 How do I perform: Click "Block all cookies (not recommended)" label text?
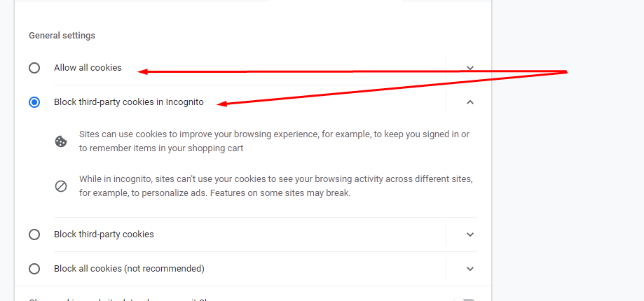point(129,269)
